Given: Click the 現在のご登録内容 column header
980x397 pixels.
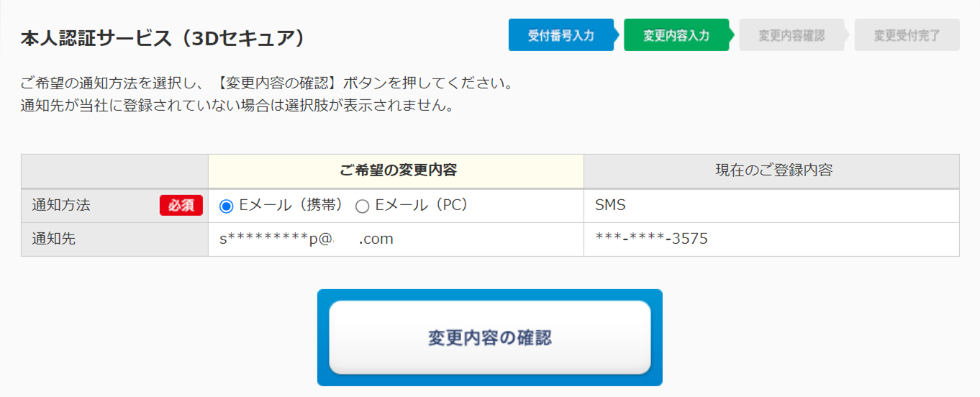Looking at the screenshot, I should 771,171.
